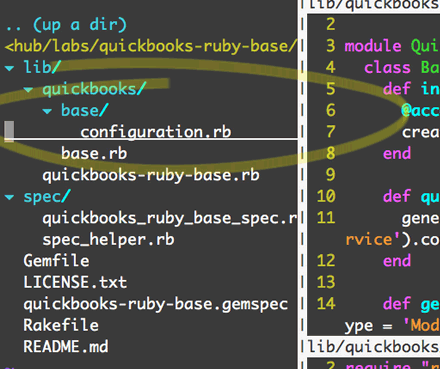Click line number 4 in editor

coord(330,68)
